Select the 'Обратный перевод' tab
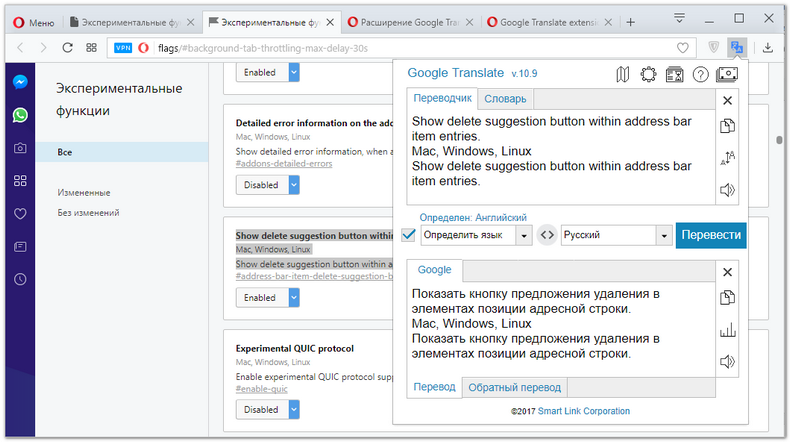This screenshot has width=790, height=442. (x=514, y=388)
